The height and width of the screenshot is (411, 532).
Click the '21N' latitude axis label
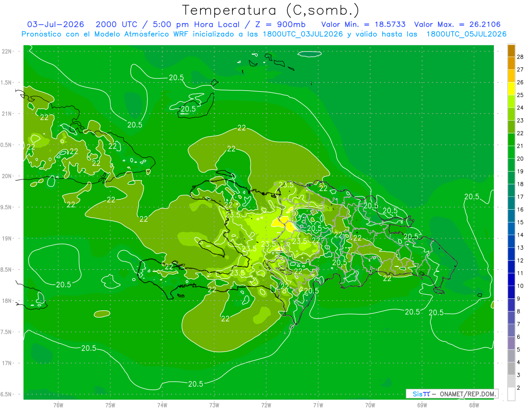[7, 114]
